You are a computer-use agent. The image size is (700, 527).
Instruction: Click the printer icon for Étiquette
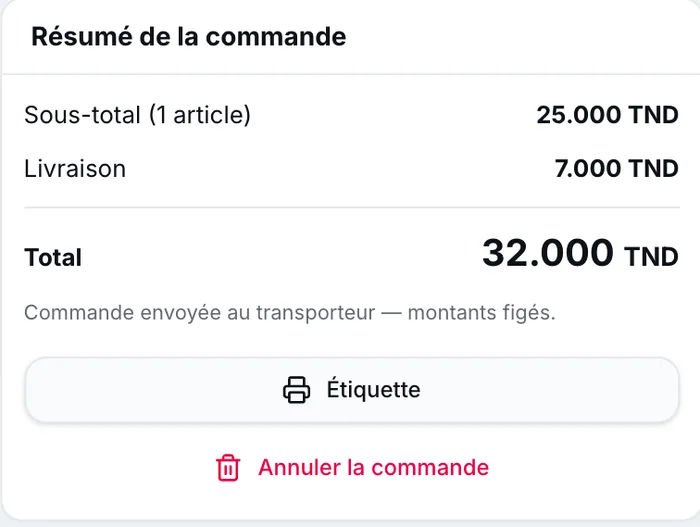(x=296, y=390)
